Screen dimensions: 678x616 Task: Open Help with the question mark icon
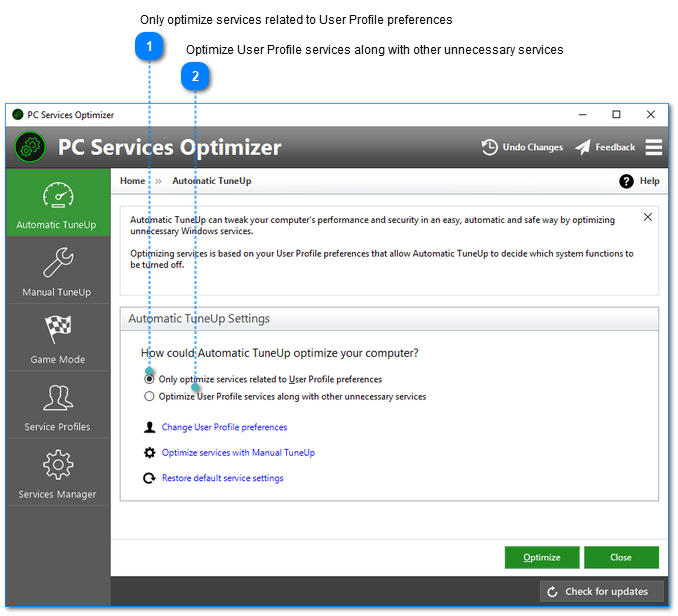(627, 181)
